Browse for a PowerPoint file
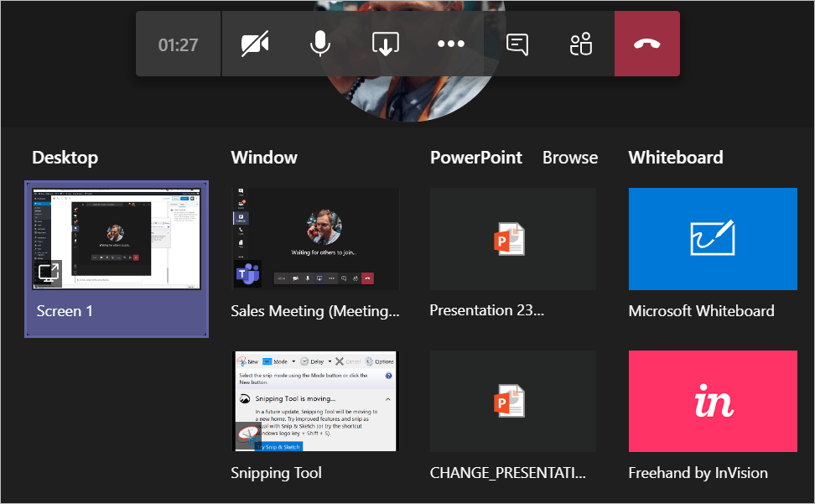The image size is (815, 504). [570, 158]
